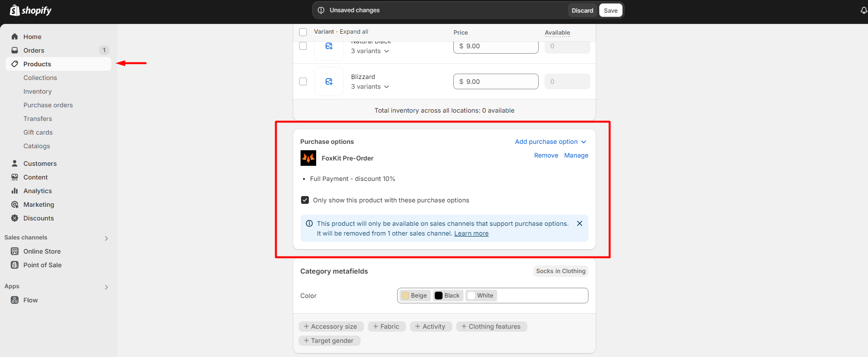The height and width of the screenshot is (357, 868).
Task: Click the Color field input area
Action: pyautogui.click(x=493, y=296)
